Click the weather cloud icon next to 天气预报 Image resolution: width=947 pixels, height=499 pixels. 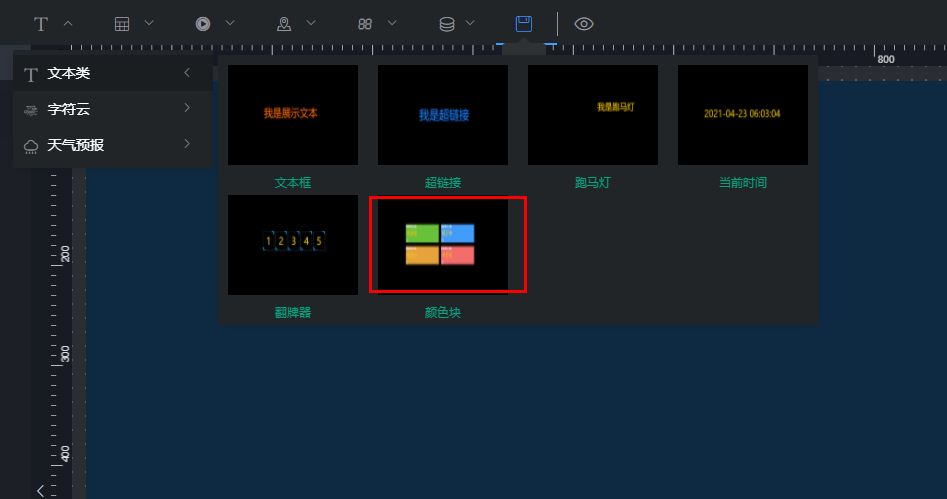point(31,147)
